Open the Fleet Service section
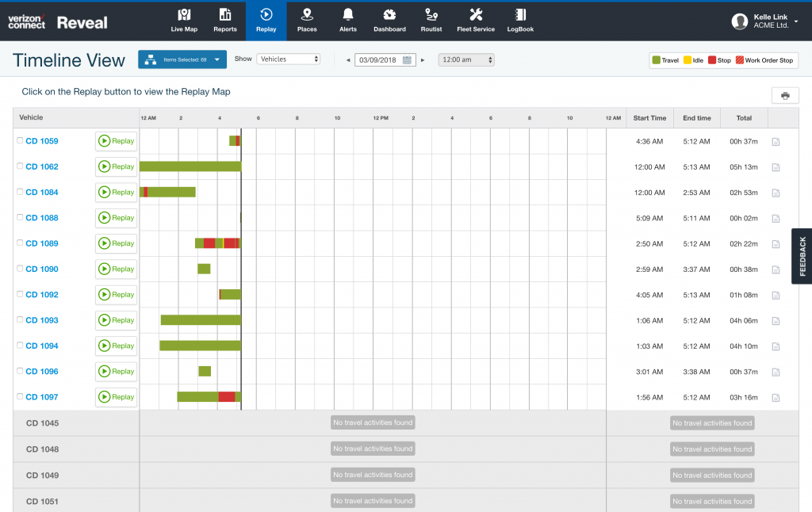 pyautogui.click(x=475, y=20)
